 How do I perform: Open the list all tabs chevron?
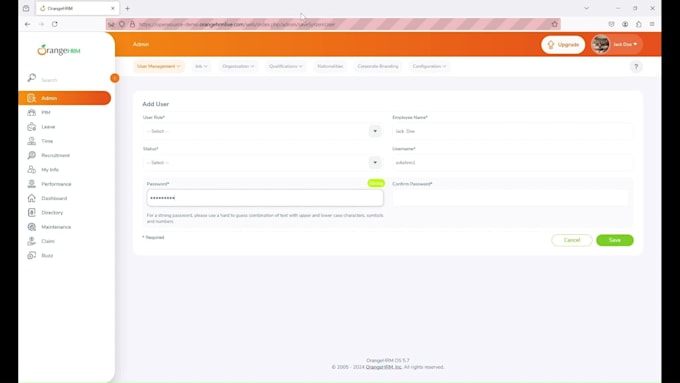(x=586, y=8)
